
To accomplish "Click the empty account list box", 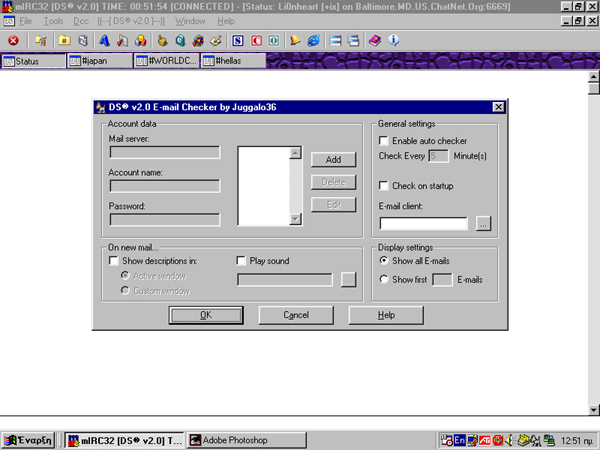I will [x=264, y=186].
